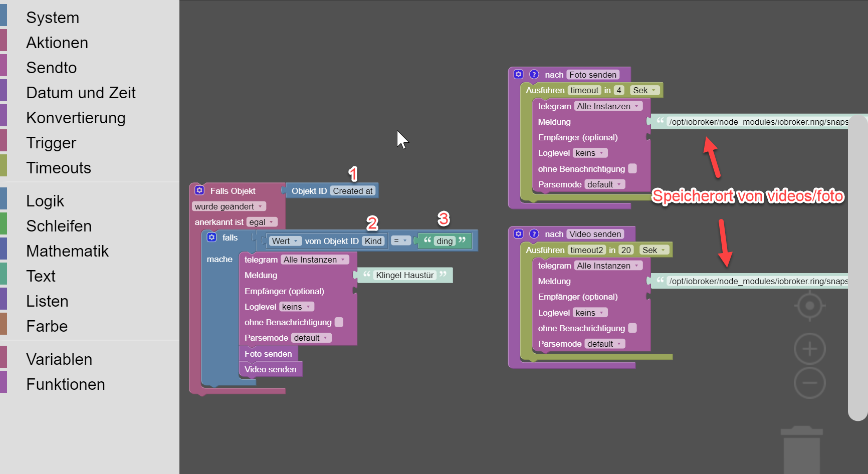This screenshot has width=868, height=474.
Task: Click the Kind object ID field
Action: click(373, 241)
